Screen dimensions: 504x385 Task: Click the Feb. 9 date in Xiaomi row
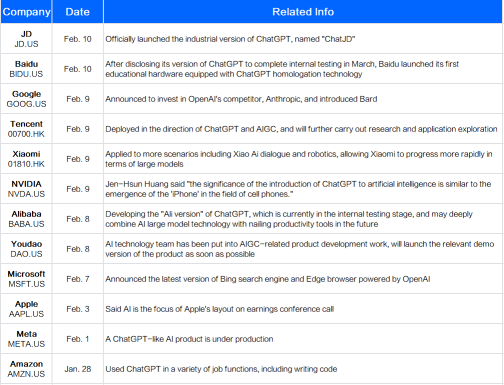pyautogui.click(x=78, y=159)
